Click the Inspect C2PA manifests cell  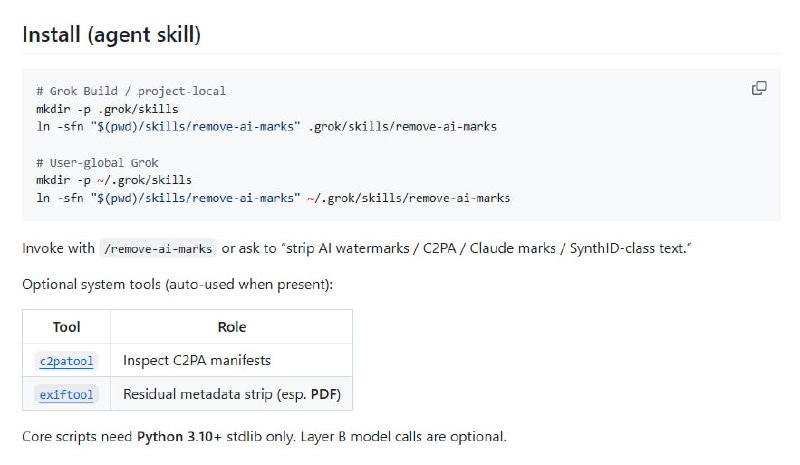point(197,360)
